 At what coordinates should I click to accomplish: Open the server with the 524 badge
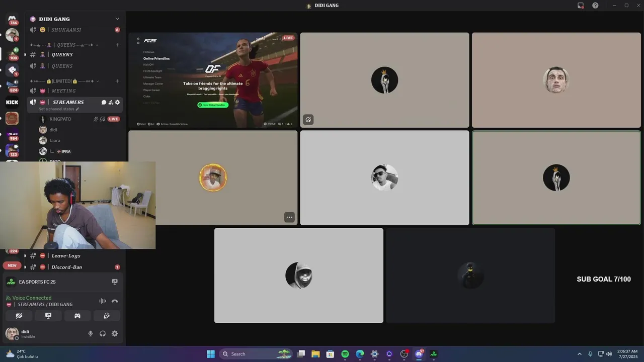pyautogui.click(x=12, y=86)
